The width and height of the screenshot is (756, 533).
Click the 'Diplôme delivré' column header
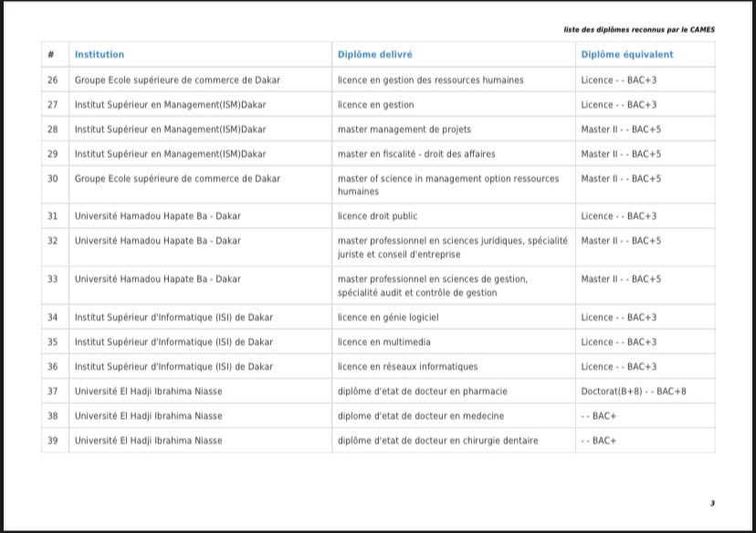coord(374,55)
